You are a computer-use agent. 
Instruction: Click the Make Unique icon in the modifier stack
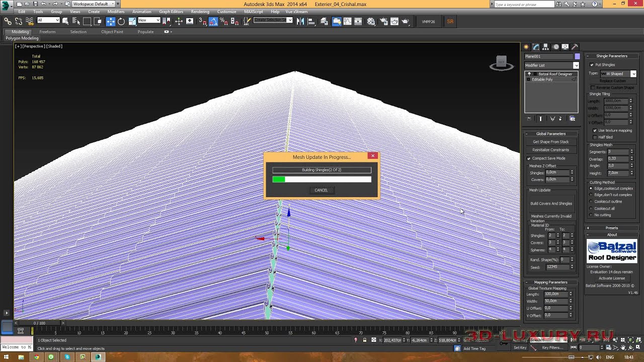(x=552, y=119)
